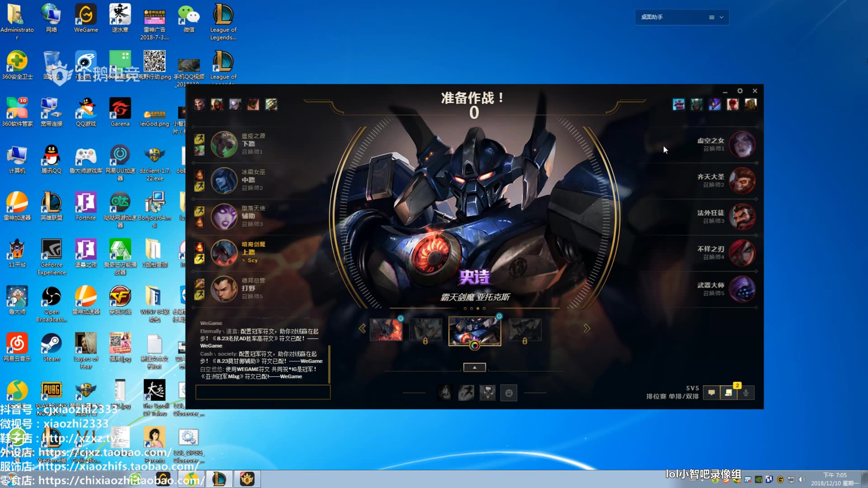
Task: Select teammate 冰霜女巫 champion portrait
Action: coord(224,180)
